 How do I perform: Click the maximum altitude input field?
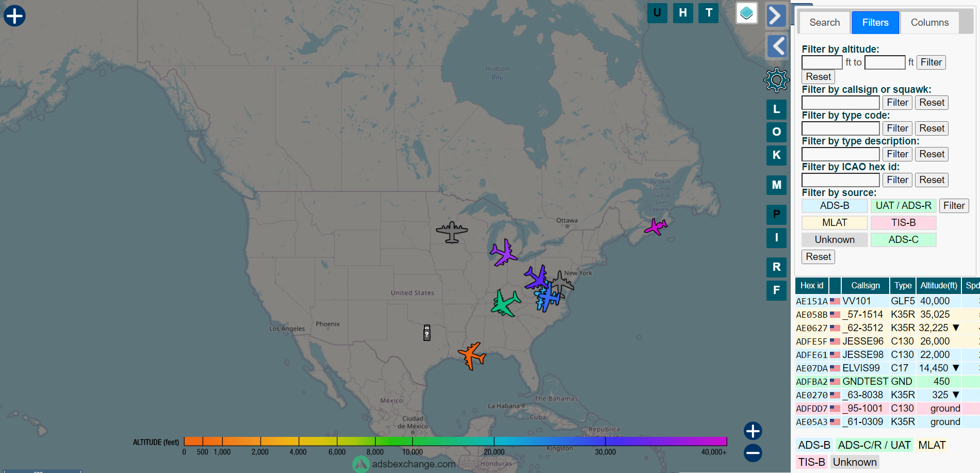click(x=885, y=62)
